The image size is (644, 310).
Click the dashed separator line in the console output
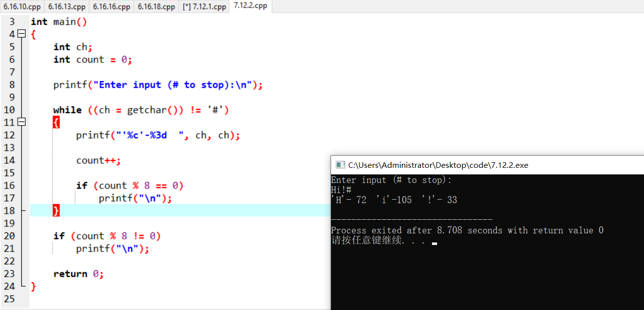tap(412, 220)
